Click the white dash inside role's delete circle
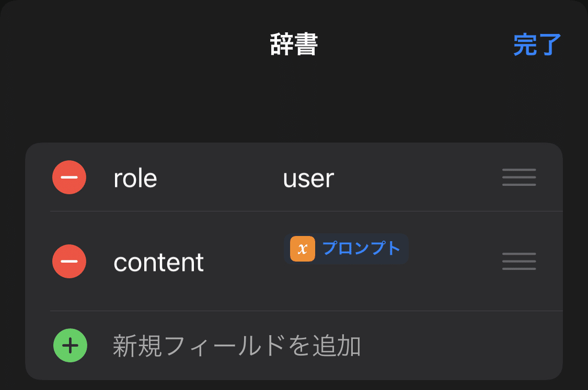Image resolution: width=588 pixels, height=390 pixels. coord(70,177)
